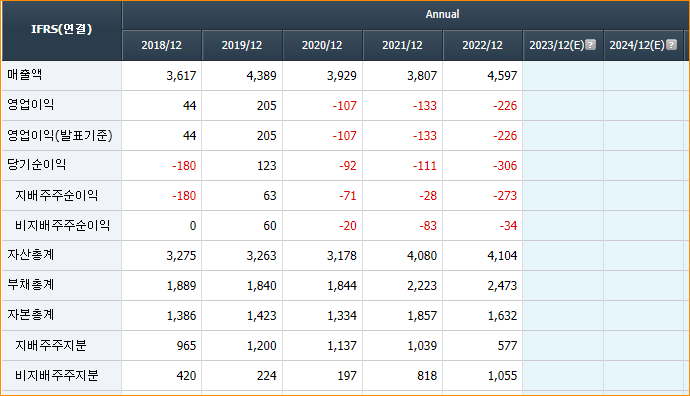
Task: Click -92 net income for 2020
Action: [348, 166]
